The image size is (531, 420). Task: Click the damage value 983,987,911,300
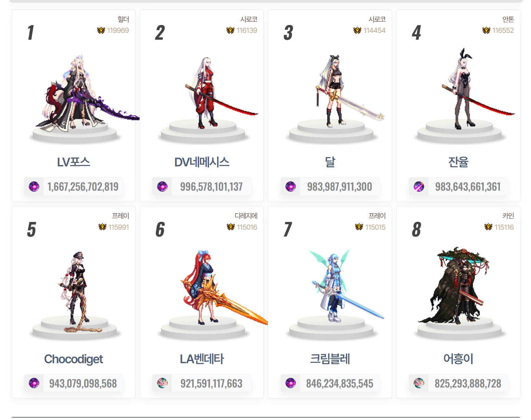[339, 187]
